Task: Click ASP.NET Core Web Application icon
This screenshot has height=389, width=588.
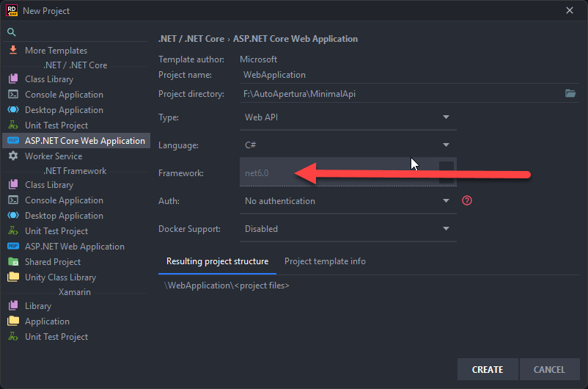Action: pyautogui.click(x=13, y=140)
